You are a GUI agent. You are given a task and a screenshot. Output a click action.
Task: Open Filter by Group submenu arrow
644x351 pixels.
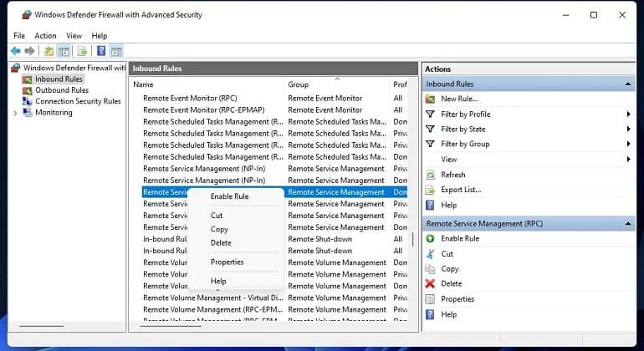[628, 144]
